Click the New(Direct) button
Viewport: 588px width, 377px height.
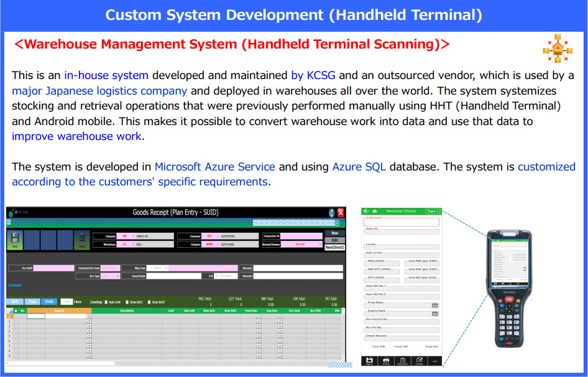(334, 247)
